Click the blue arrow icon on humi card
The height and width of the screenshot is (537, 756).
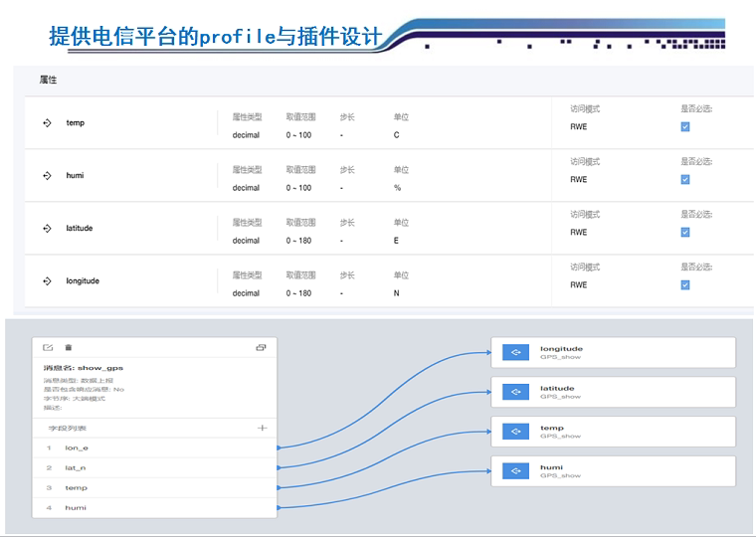point(515,471)
